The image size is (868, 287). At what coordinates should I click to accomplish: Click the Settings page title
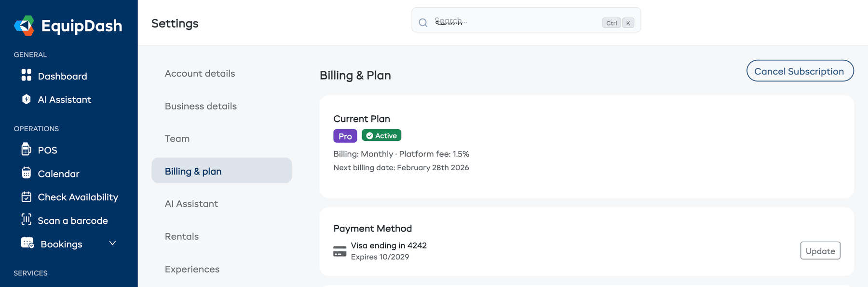(175, 23)
